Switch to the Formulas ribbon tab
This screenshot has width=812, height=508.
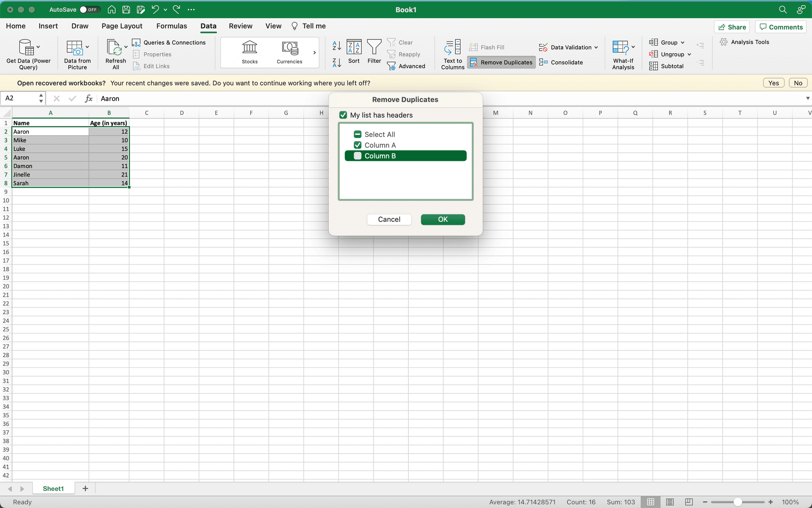click(172, 26)
